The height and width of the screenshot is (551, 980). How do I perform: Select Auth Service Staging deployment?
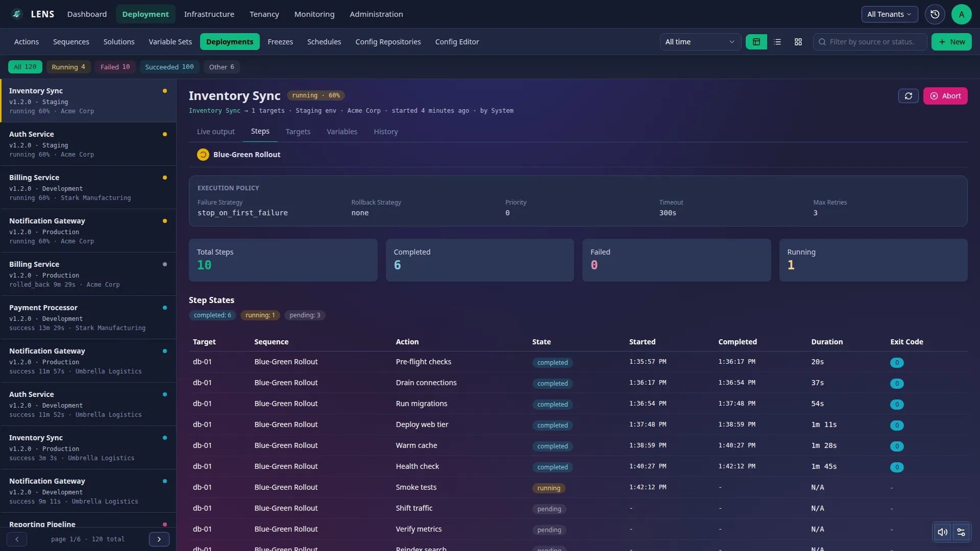pos(88,144)
